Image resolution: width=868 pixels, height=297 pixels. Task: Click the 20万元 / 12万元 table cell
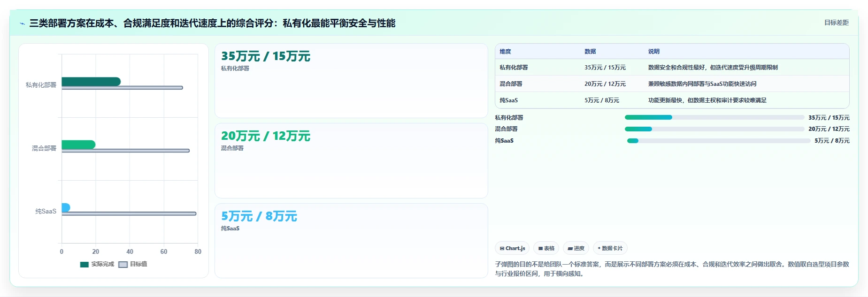(605, 84)
